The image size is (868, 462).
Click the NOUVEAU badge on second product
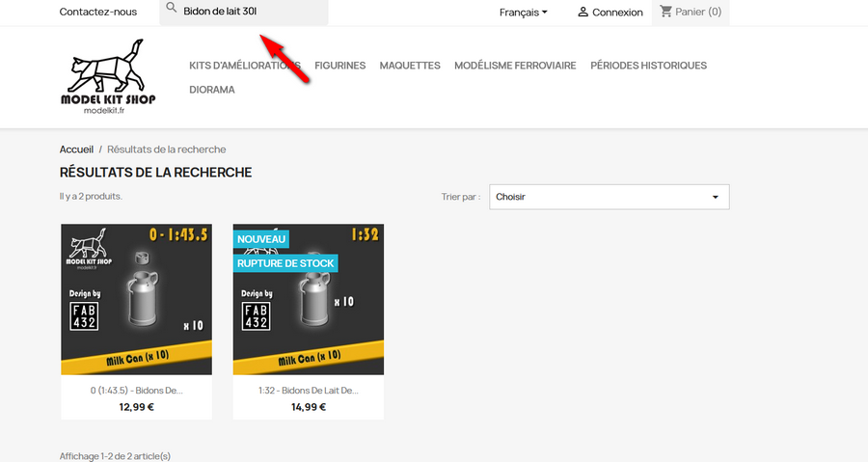(x=261, y=238)
